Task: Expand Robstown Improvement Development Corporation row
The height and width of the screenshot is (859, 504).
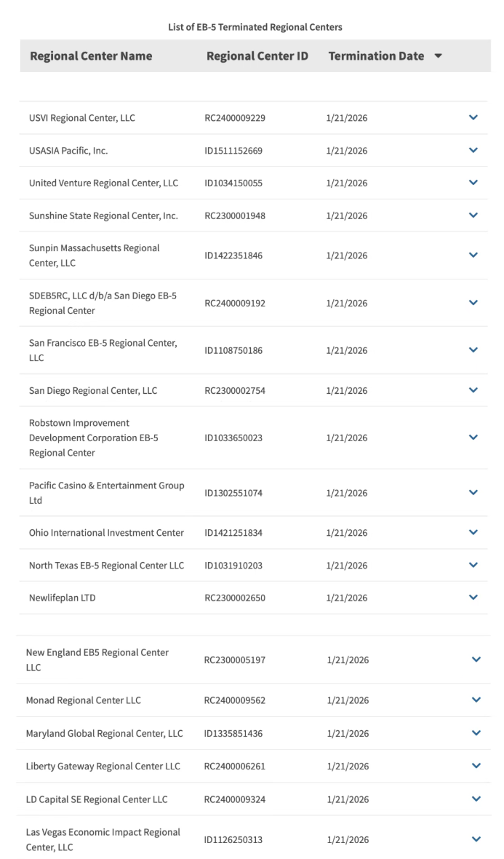Action: point(474,438)
